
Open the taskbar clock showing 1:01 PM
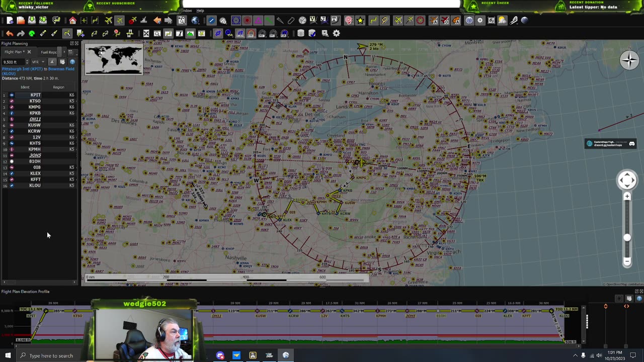coord(616,355)
